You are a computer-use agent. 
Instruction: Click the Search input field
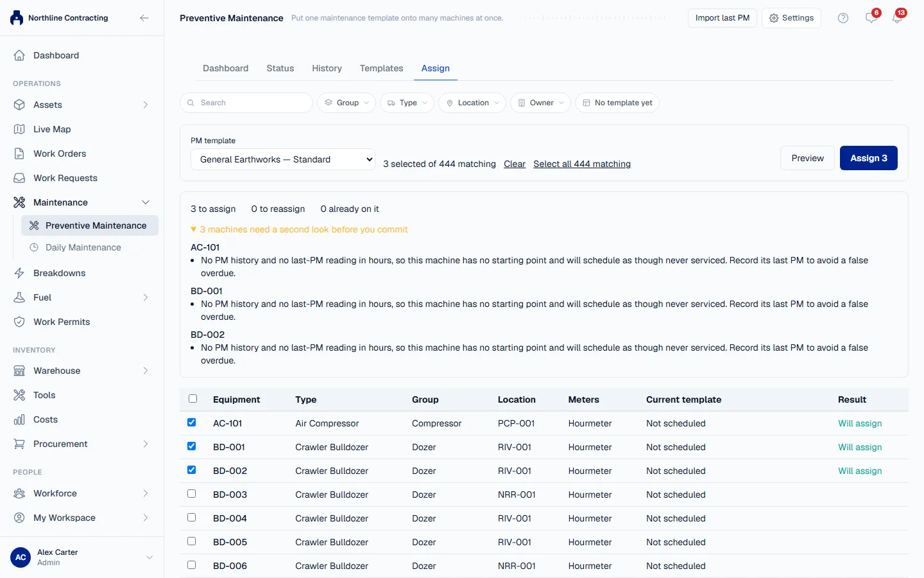pyautogui.click(x=246, y=103)
